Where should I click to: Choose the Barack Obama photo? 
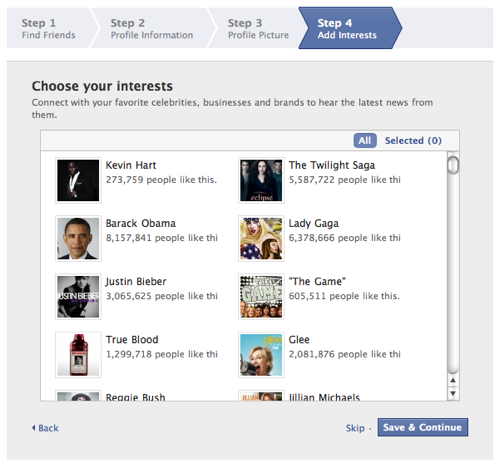[78, 238]
